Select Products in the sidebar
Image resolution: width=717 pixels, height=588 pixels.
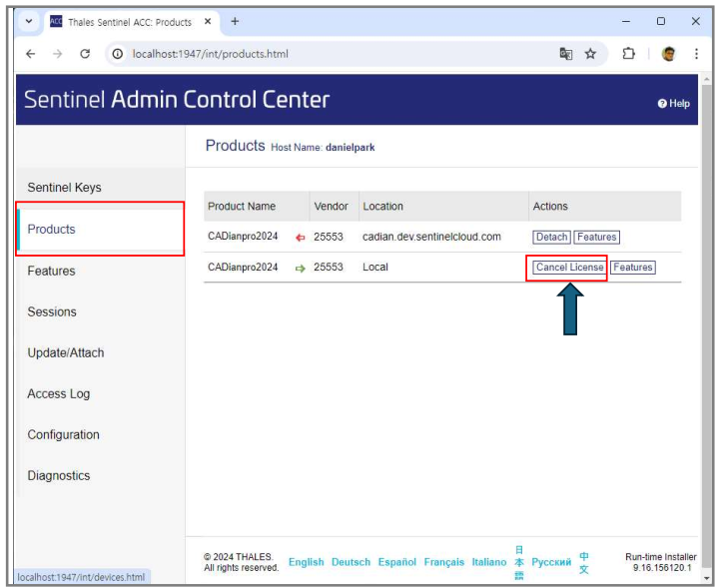101,229
